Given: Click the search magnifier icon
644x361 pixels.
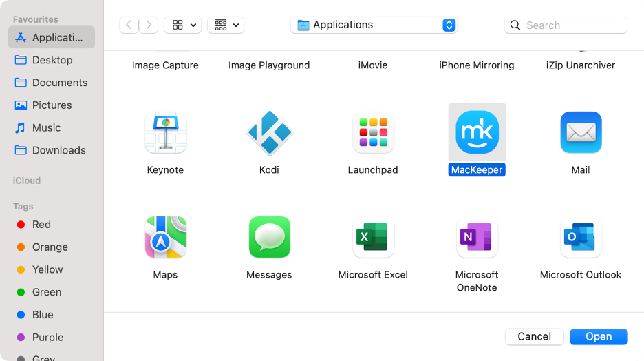Looking at the screenshot, I should (515, 25).
